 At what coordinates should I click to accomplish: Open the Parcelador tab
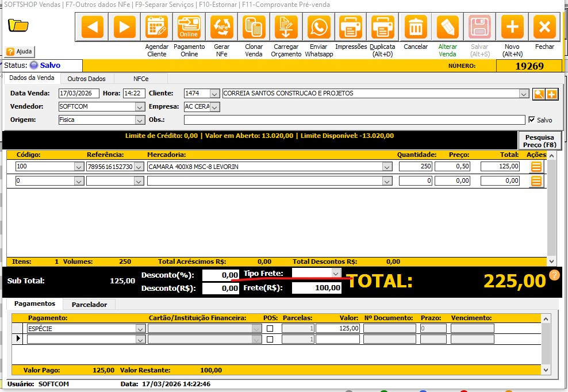(x=89, y=304)
